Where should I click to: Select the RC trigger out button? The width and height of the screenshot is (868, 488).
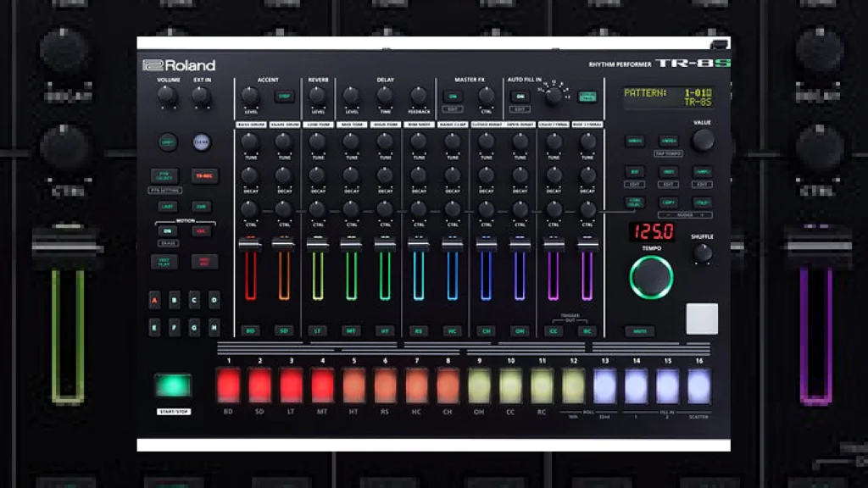(x=587, y=331)
